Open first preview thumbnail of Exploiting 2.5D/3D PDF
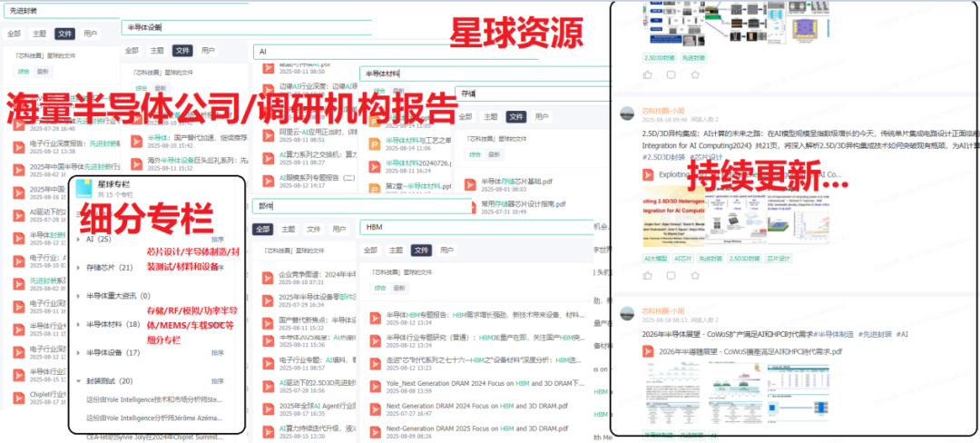Viewport: 980px width, 443px height. pos(671,215)
